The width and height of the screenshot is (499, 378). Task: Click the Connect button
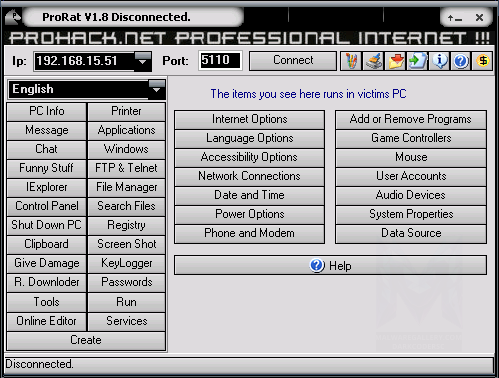pyautogui.click(x=293, y=61)
